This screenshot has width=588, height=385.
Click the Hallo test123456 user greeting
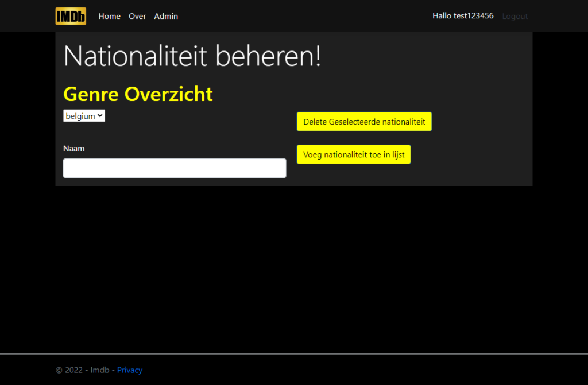(x=463, y=15)
